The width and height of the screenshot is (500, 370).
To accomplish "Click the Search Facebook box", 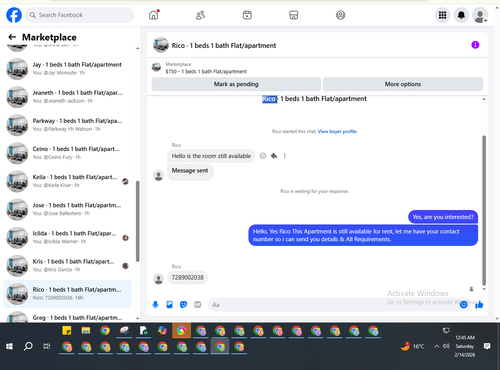I will coord(80,15).
